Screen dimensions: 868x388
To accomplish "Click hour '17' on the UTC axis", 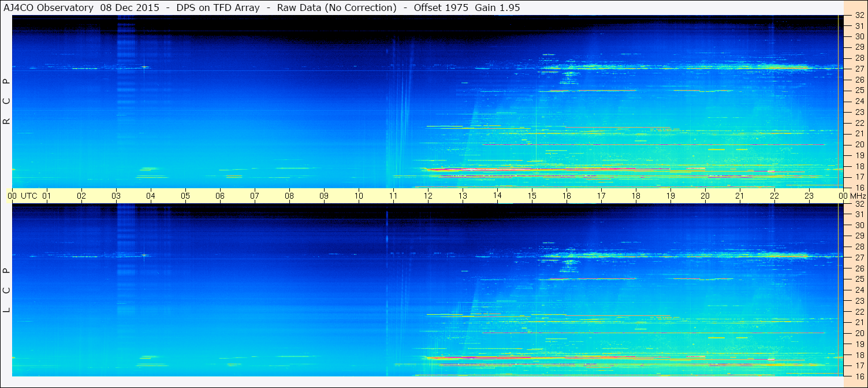I will coord(601,196).
